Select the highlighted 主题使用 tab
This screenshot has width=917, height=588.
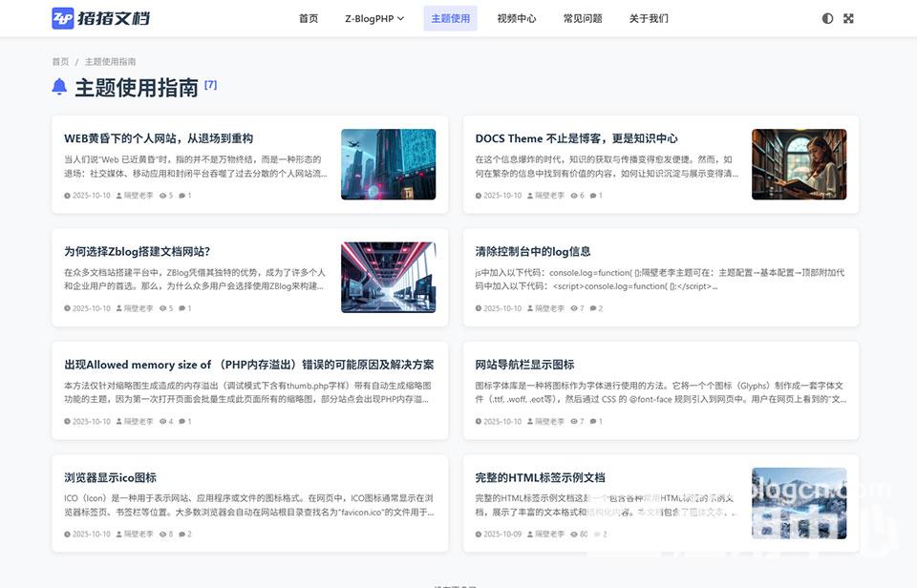click(x=450, y=17)
